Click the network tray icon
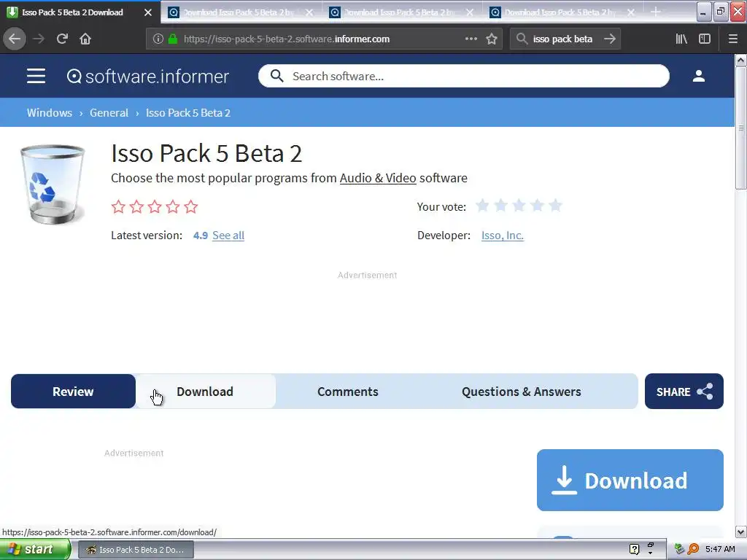Viewport: 747px width, 560px height. (x=680, y=549)
